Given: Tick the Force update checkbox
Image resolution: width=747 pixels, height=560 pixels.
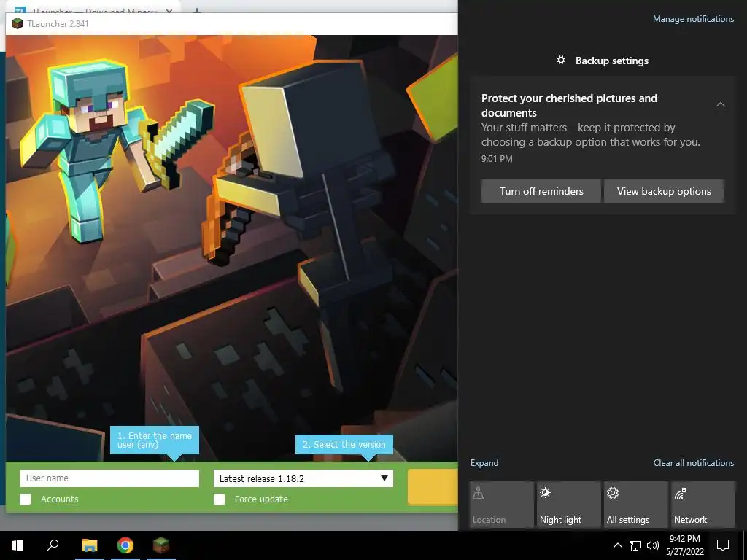Looking at the screenshot, I should point(219,499).
